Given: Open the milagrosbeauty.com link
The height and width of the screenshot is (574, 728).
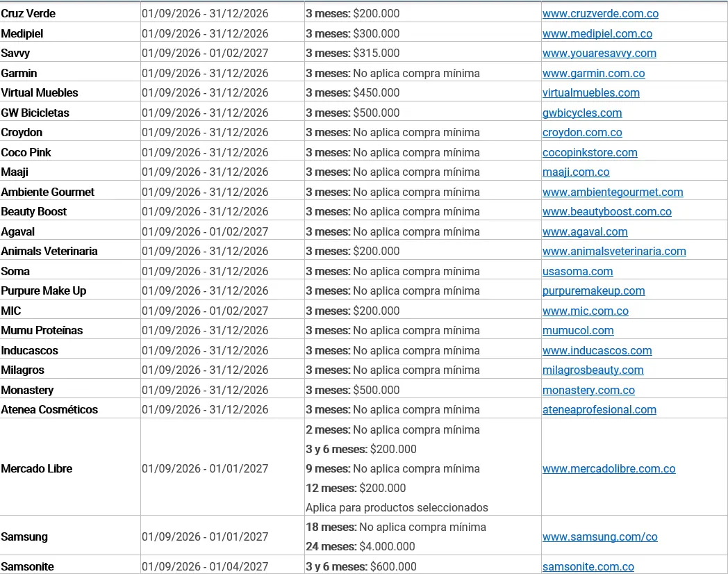Looking at the screenshot, I should click(x=593, y=370).
